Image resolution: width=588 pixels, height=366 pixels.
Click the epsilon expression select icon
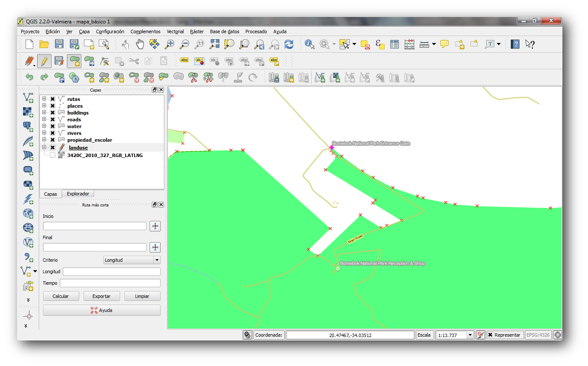380,44
